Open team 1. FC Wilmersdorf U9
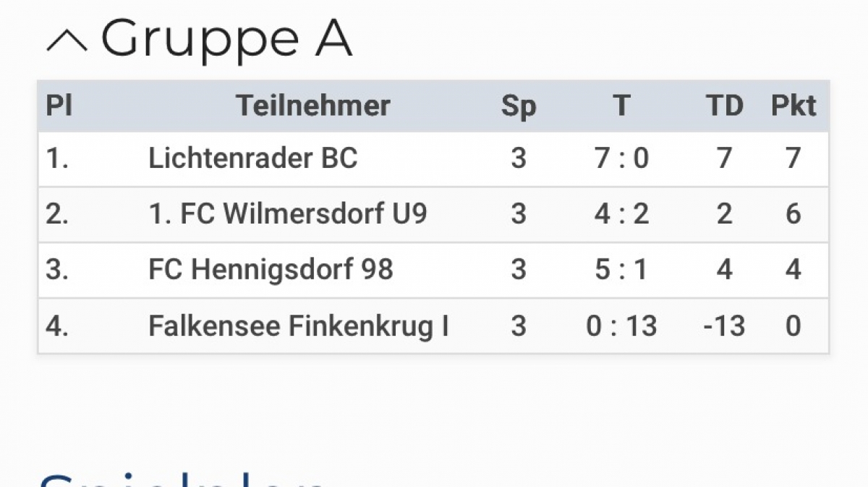The height and width of the screenshot is (487, 868). pyautogui.click(x=288, y=214)
